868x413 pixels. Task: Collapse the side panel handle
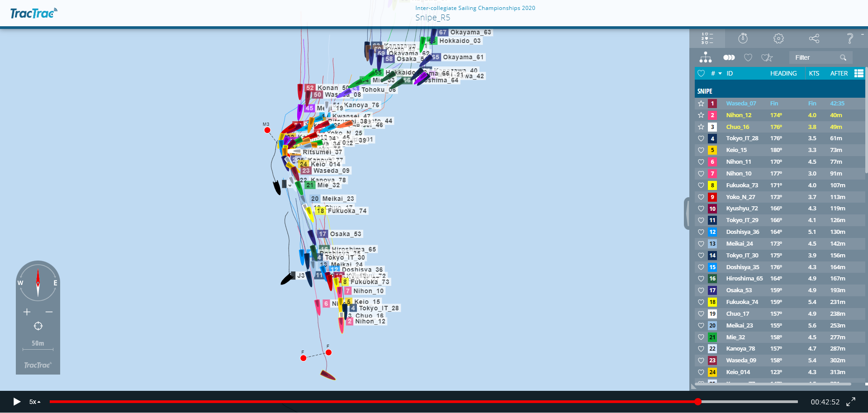[x=687, y=213]
